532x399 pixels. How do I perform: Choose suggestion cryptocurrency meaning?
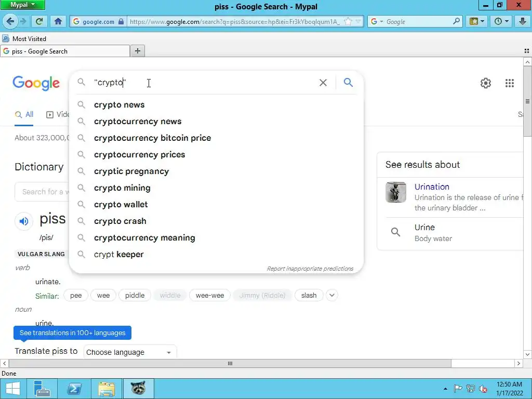216,238
